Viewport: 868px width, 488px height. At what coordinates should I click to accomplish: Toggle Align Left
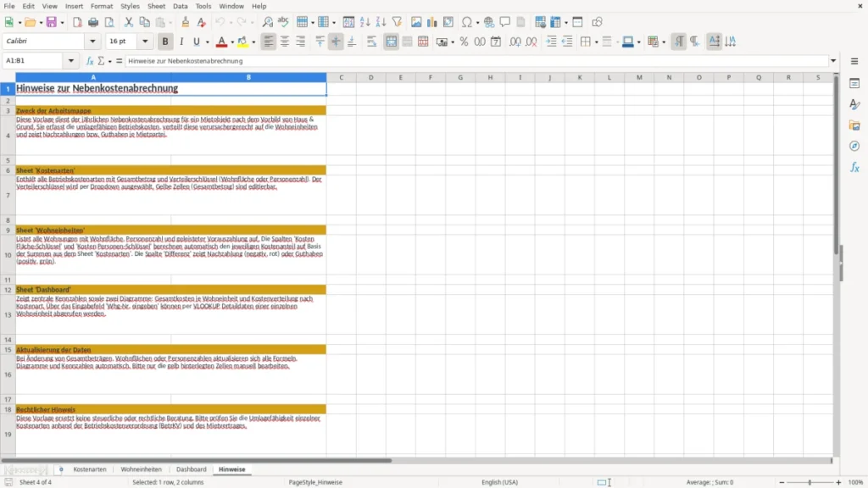click(x=269, y=42)
